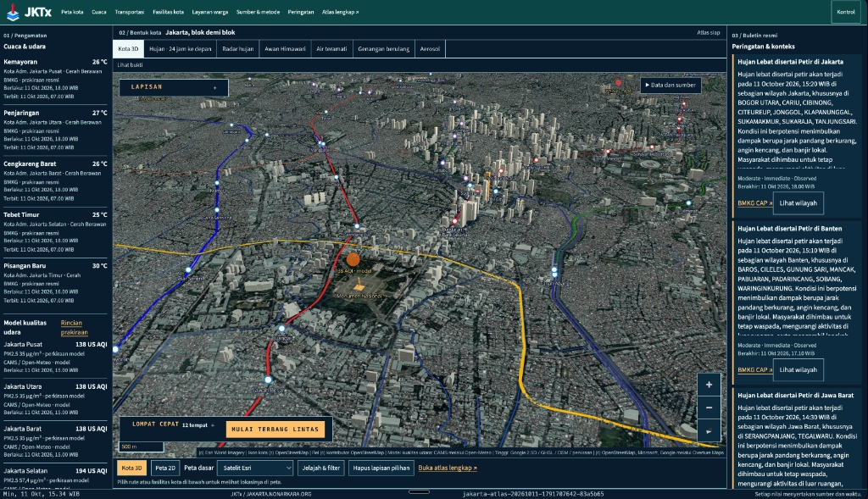The image size is (868, 499).
Task: Open Cuaca in top navigation
Action: pos(99,12)
